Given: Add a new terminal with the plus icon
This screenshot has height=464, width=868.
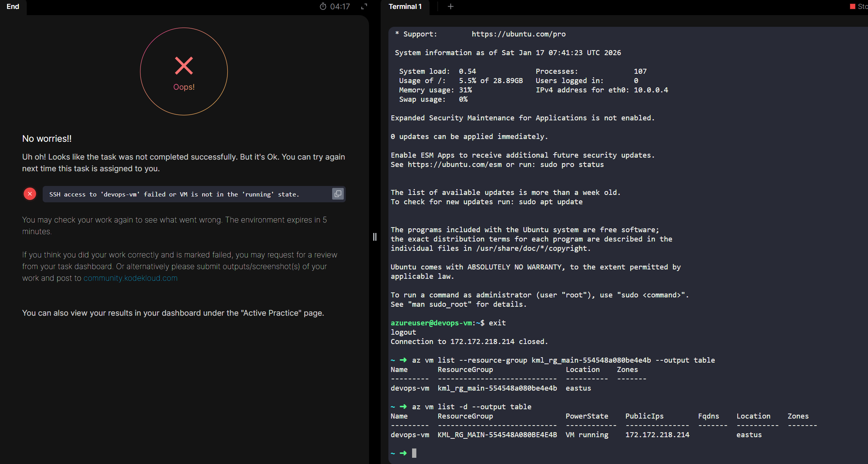Looking at the screenshot, I should pyautogui.click(x=450, y=7).
